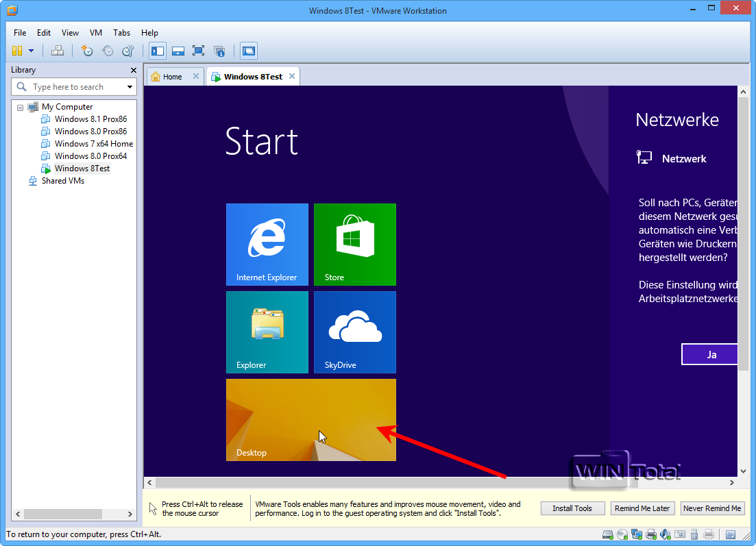Screen dimensions: 756x546
Task: Click the VM view scroll down arrow
Action: (743, 471)
